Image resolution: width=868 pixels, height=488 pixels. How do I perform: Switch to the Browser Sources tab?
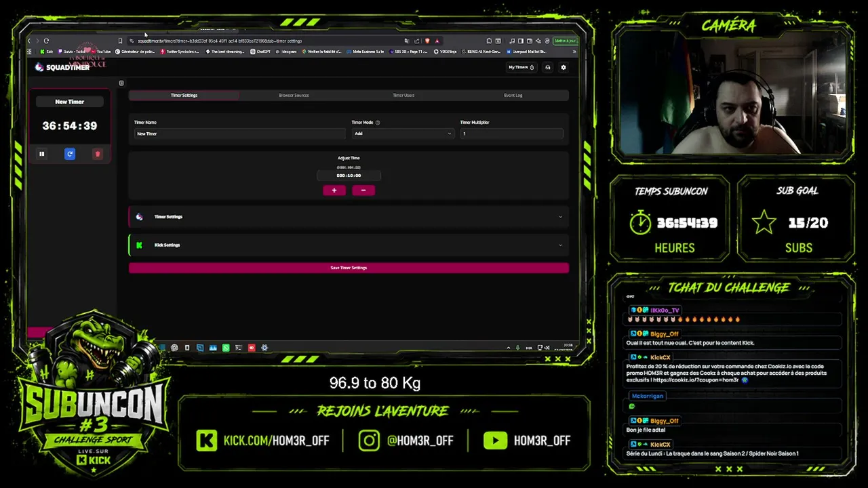coord(294,96)
